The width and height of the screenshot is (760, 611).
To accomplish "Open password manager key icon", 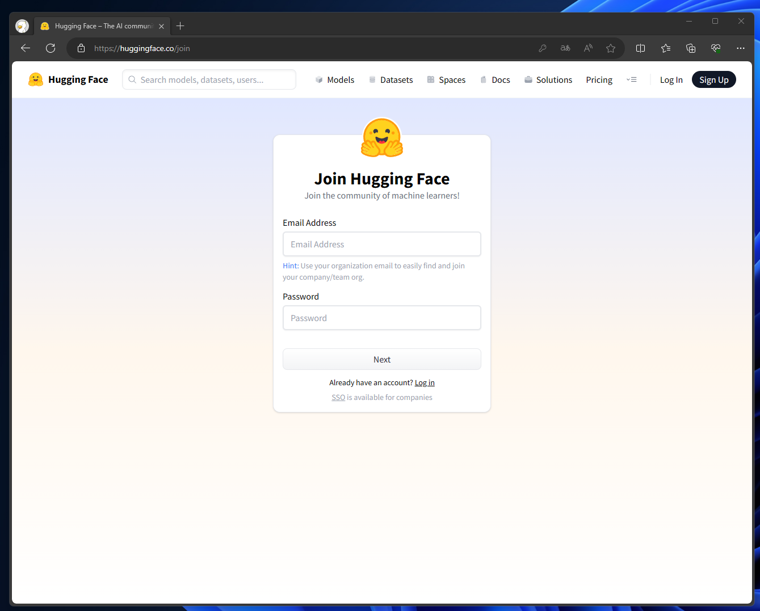I will pos(542,48).
